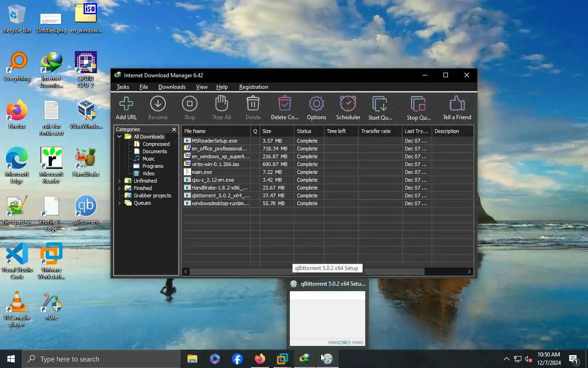Sort by the Size column header
The width and height of the screenshot is (588, 368).
pos(277,131)
